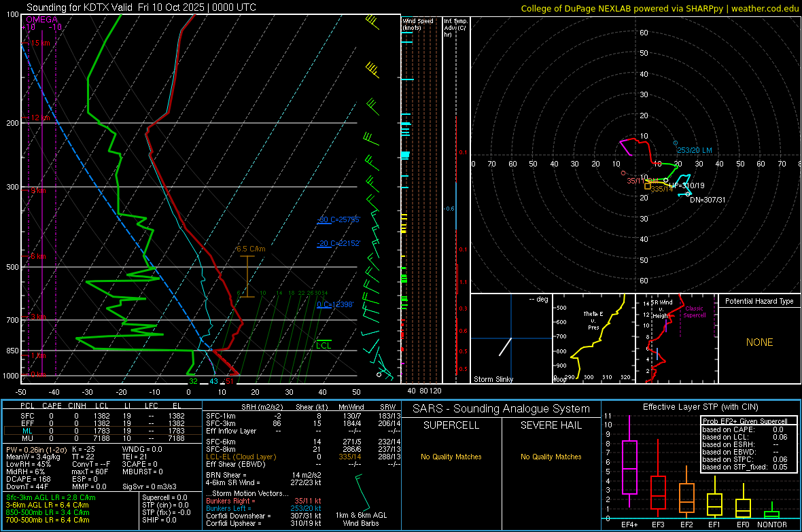Screen dimensions: 802x532
Task: Select the highlighted ML parcel row
Action: coord(103,431)
